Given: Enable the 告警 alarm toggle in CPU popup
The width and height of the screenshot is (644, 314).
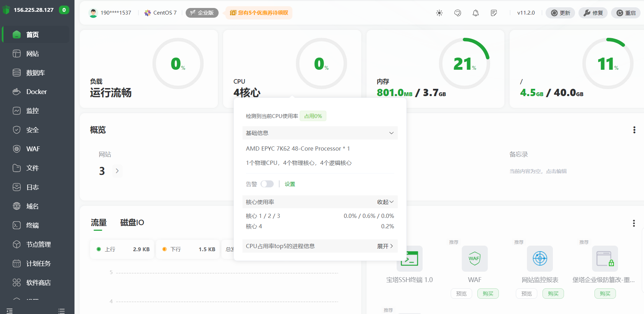Looking at the screenshot, I should click(x=267, y=184).
